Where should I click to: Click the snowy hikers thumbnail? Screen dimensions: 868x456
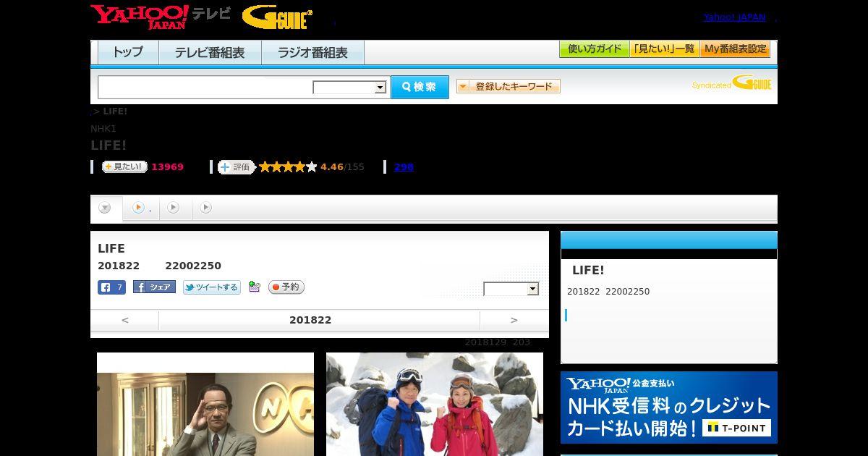[x=435, y=405]
